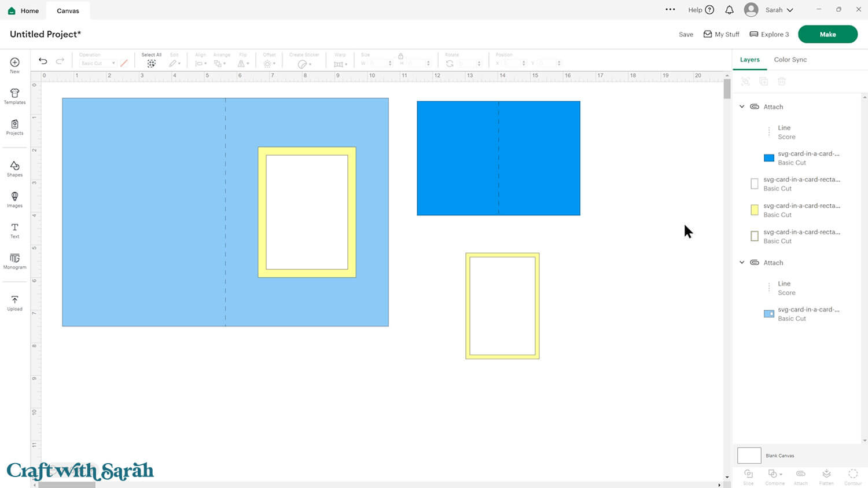Click the green Make button
868x488 pixels.
pos(827,34)
